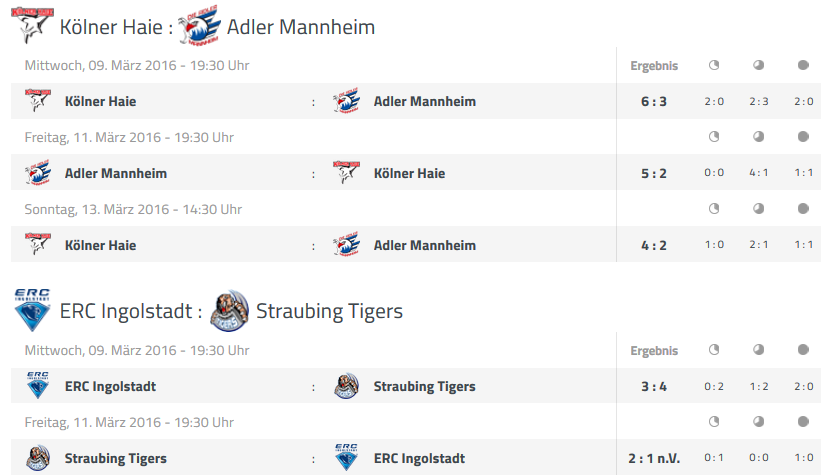Click the full-circle third-period icon in 09. März Kölner row

(x=803, y=65)
